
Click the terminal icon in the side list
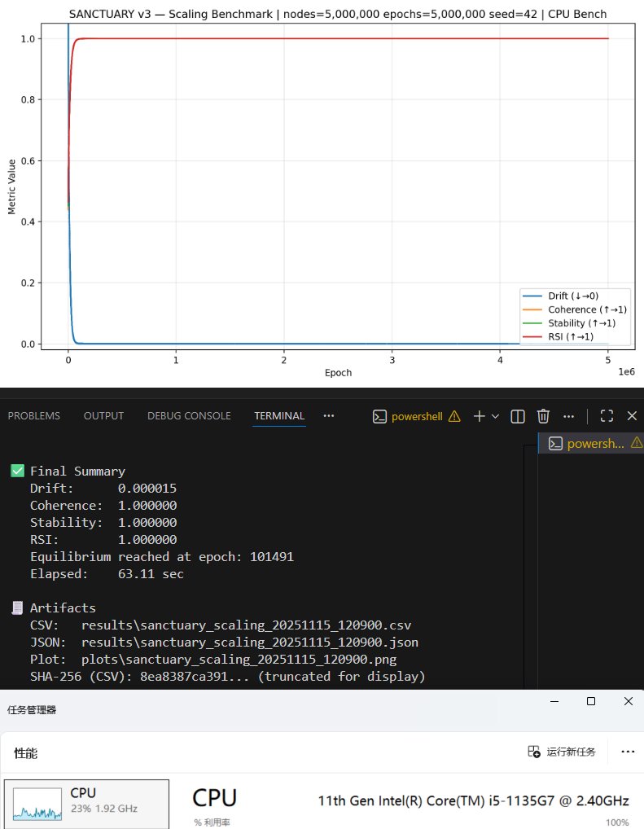pos(555,444)
